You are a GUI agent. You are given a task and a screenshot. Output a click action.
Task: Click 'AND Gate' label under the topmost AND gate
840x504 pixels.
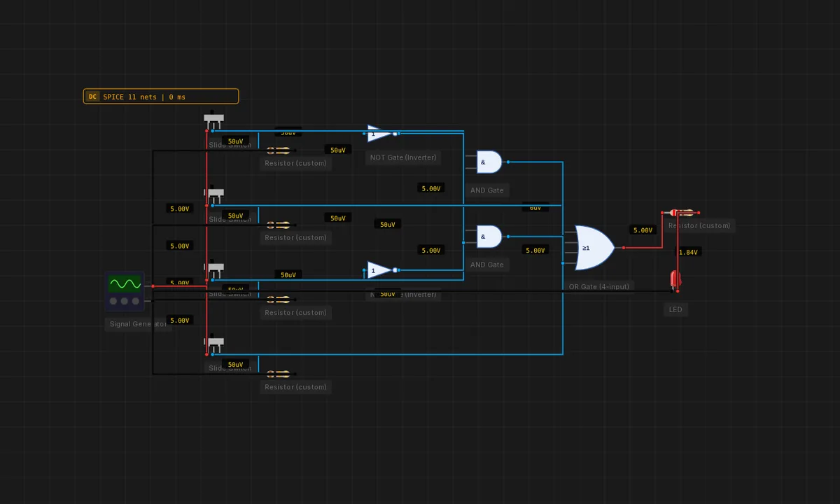click(x=486, y=190)
